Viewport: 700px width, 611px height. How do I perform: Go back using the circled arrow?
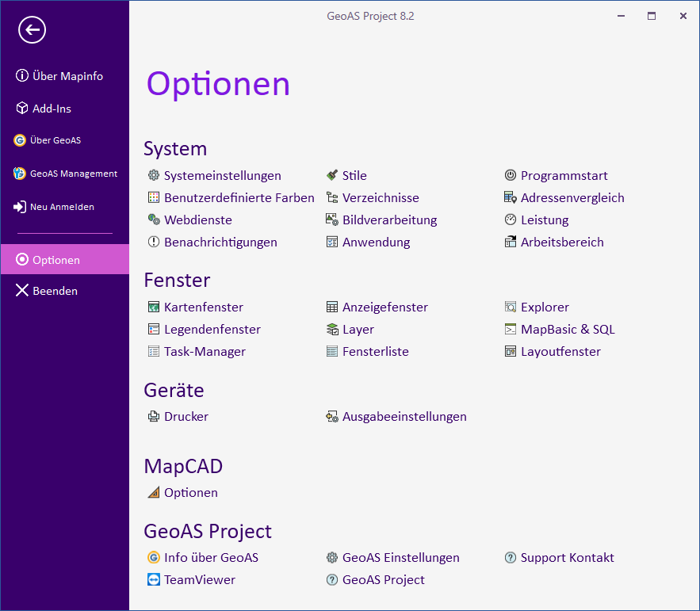(32, 30)
